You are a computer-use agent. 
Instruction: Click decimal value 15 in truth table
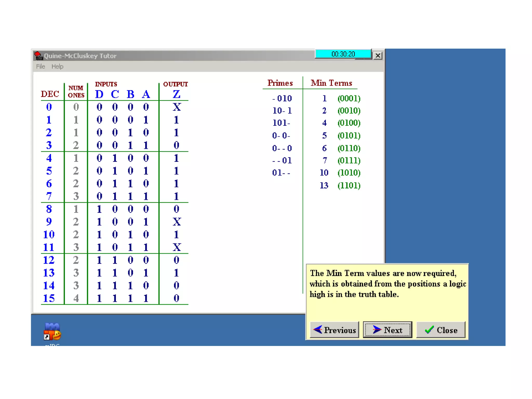(x=49, y=298)
